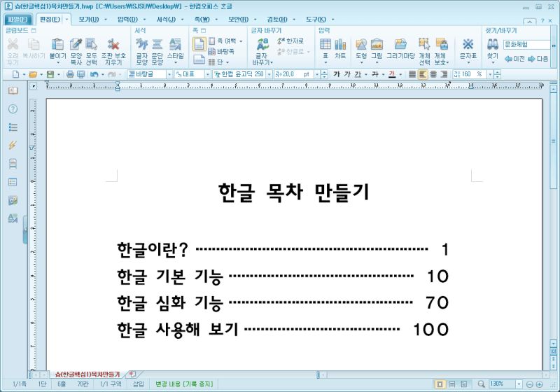This screenshot has height=392, width=560.
Task: Open font color dropdown arrow
Action: (400, 74)
